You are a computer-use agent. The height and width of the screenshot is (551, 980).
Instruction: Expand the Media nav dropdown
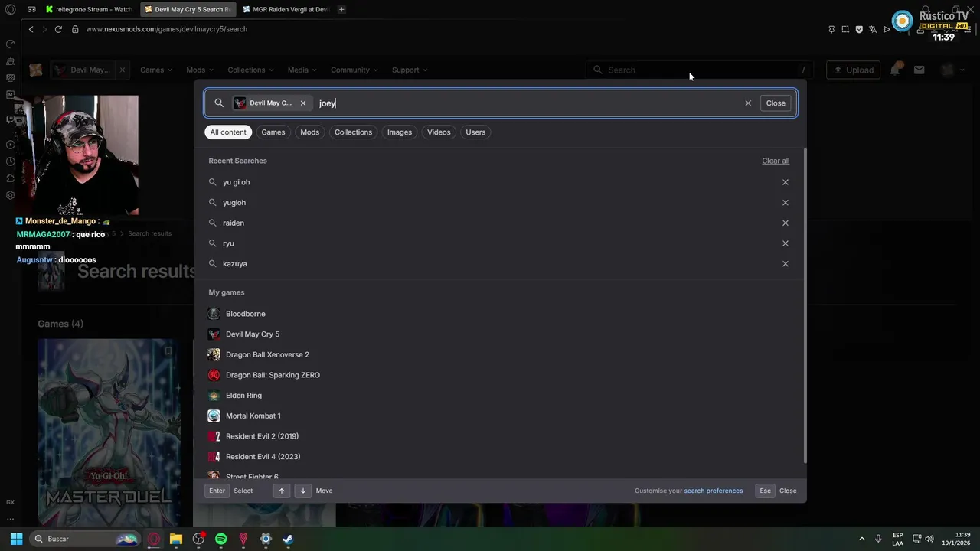302,70
